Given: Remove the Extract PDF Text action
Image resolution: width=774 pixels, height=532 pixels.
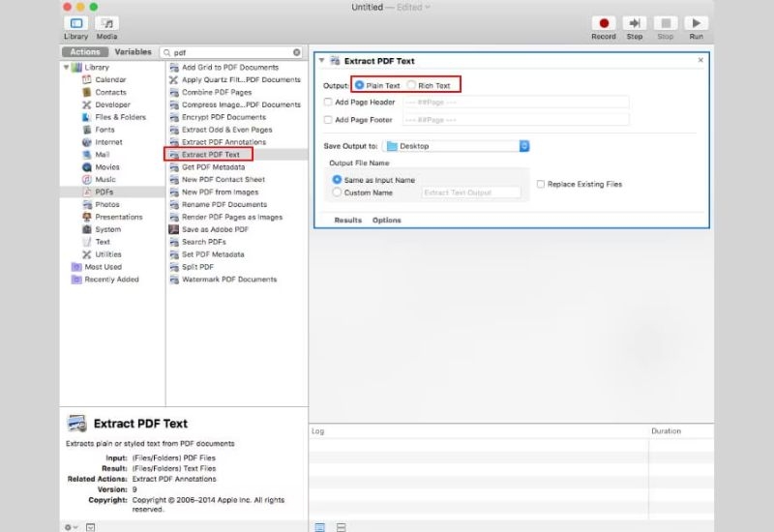Looking at the screenshot, I should coord(700,60).
